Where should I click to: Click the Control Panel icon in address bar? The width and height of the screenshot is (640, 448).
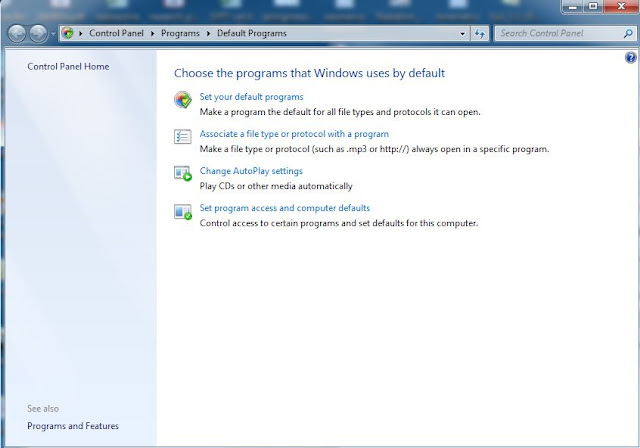(68, 33)
